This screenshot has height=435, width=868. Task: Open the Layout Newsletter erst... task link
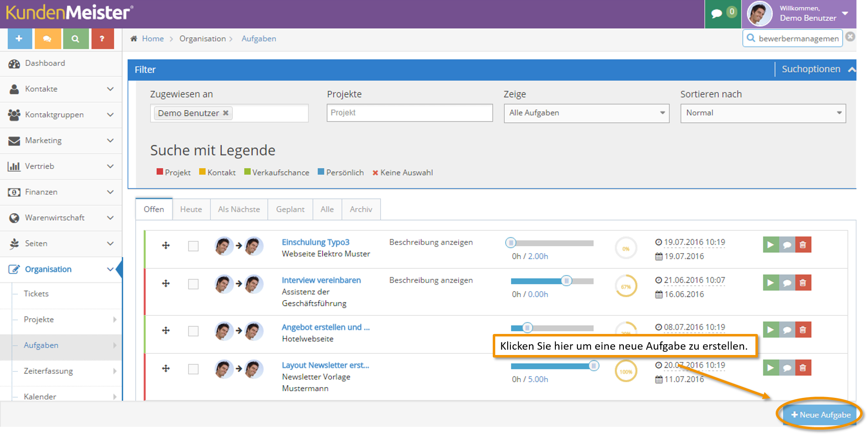(325, 365)
